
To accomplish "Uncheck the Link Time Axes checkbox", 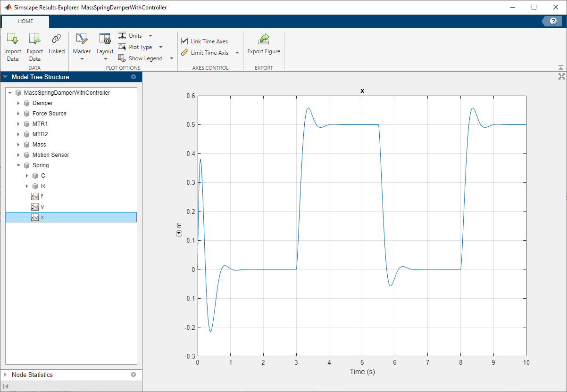I will click(x=184, y=41).
